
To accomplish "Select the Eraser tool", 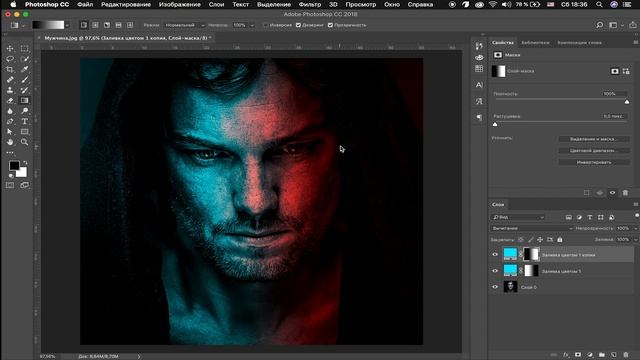I will [x=10, y=100].
